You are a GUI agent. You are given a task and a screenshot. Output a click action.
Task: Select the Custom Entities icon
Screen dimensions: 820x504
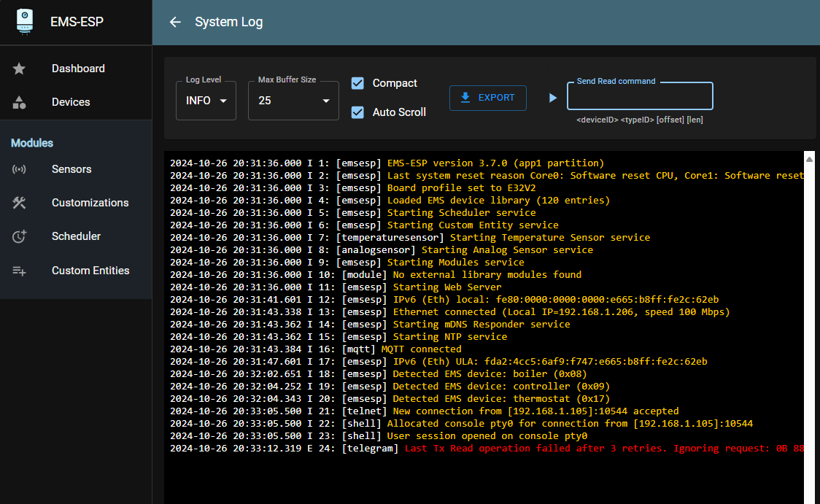(x=20, y=270)
